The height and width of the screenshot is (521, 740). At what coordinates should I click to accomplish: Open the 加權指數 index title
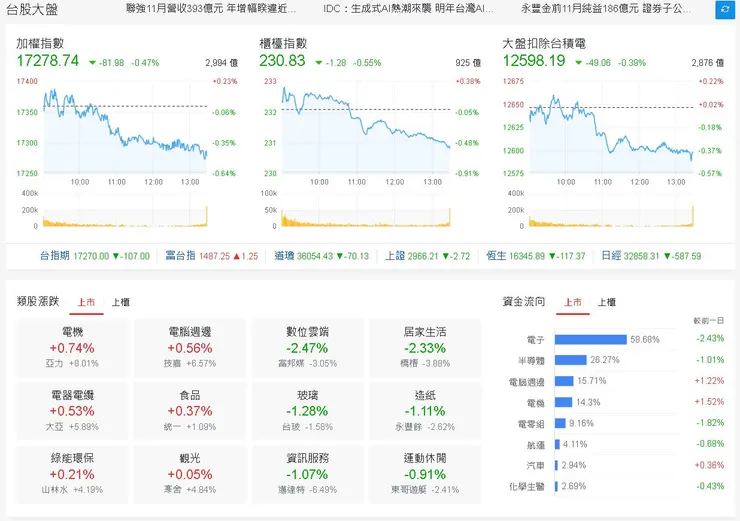point(40,44)
